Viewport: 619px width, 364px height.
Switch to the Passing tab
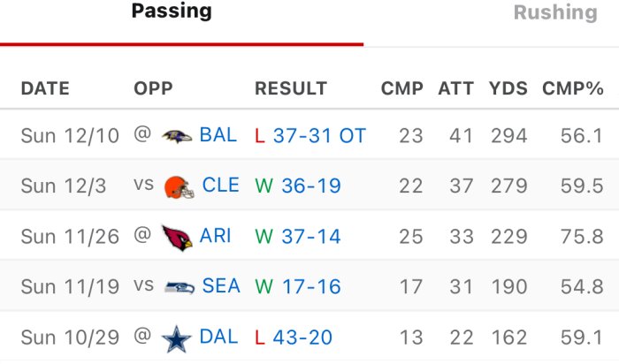pos(172,11)
